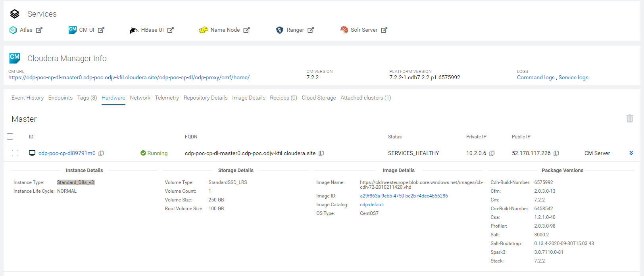Image resolution: width=644 pixels, height=276 pixels.
Task: Click the Solr Server label
Action: click(364, 30)
